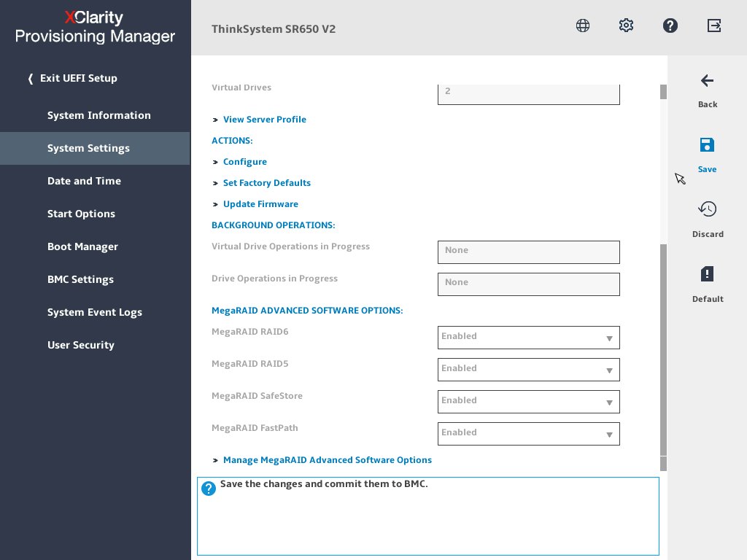Click the Exit UEFI Setup back chevron
Viewport: 747px width, 560px height.
click(x=31, y=79)
